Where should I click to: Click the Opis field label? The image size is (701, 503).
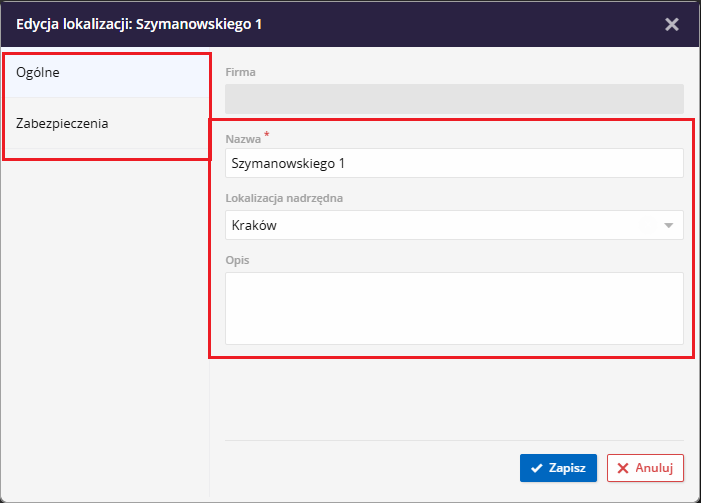pos(237,260)
